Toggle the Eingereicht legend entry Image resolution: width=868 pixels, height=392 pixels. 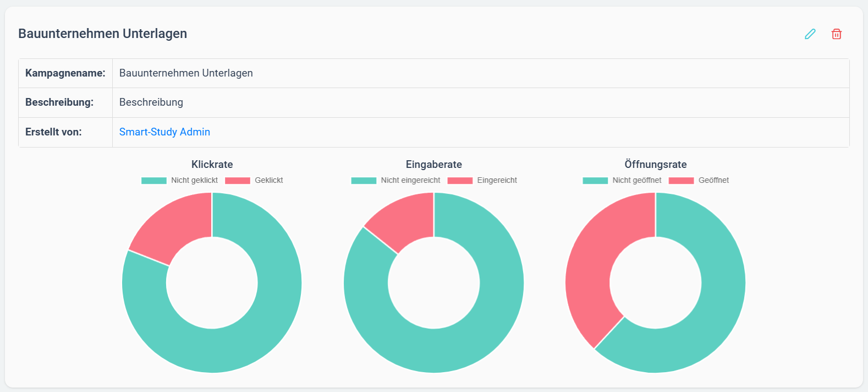click(482, 181)
